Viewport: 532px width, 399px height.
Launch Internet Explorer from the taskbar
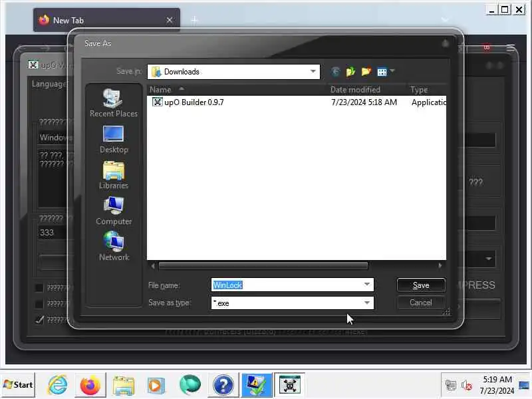click(57, 385)
